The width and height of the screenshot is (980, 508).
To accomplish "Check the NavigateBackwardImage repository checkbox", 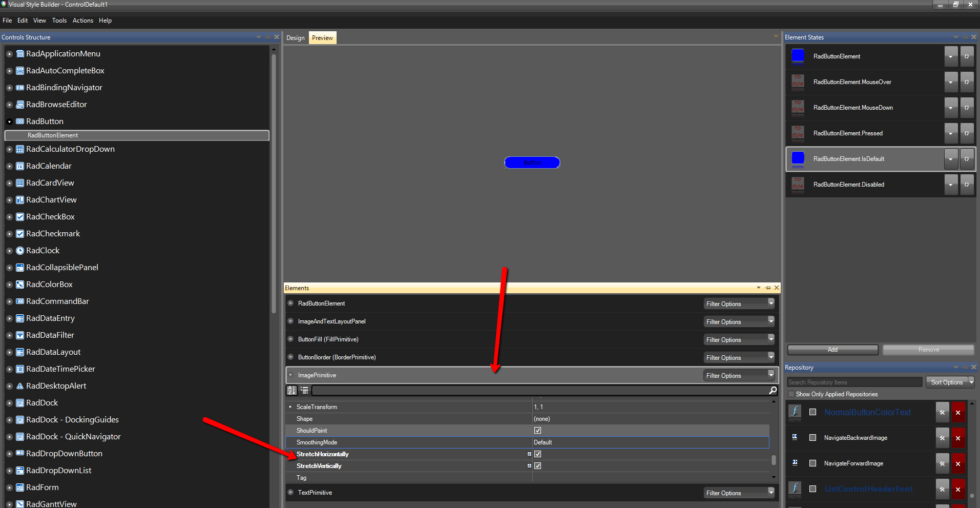I will (x=812, y=438).
